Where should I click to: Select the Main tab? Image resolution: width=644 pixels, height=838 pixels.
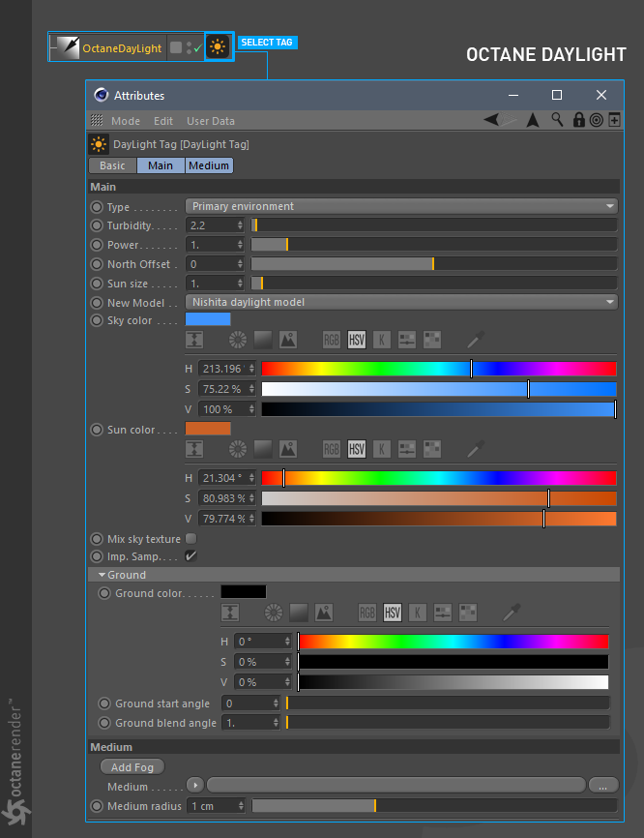tap(161, 165)
